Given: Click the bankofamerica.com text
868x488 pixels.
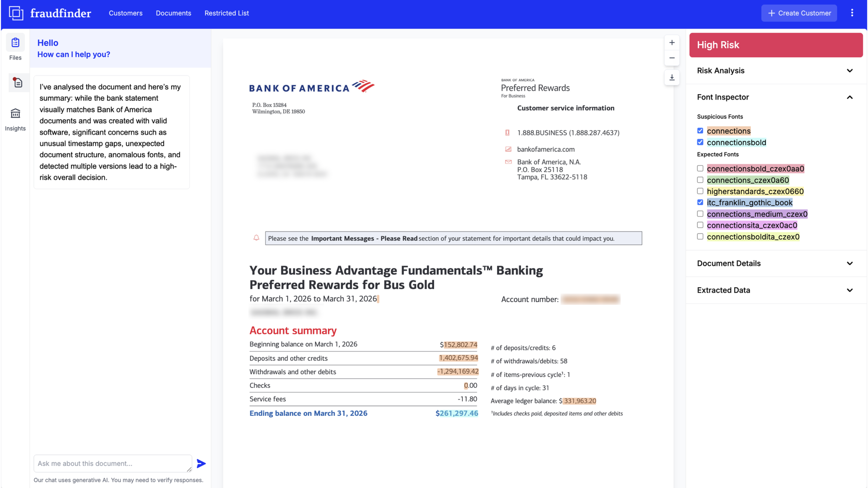Looking at the screenshot, I should click(x=546, y=149).
